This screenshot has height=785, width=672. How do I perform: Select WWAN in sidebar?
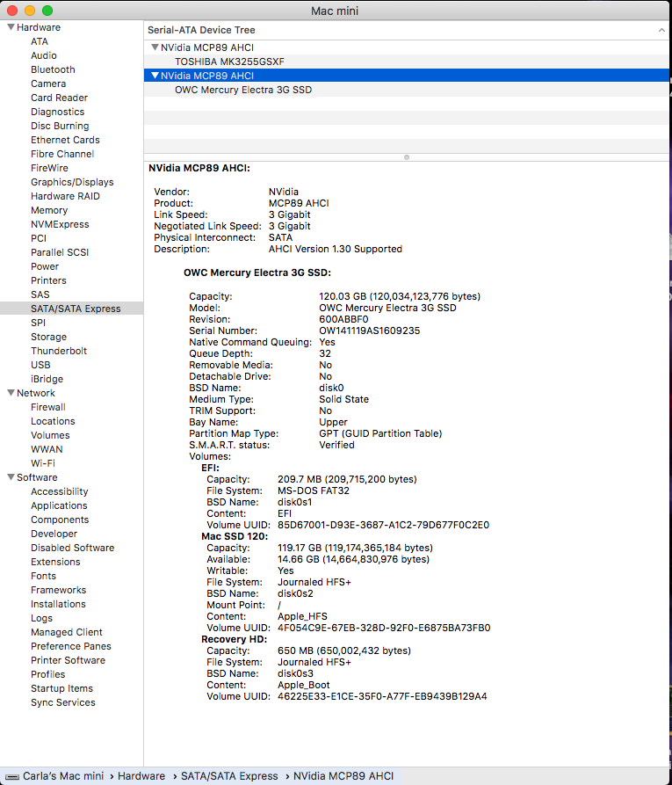coord(47,449)
